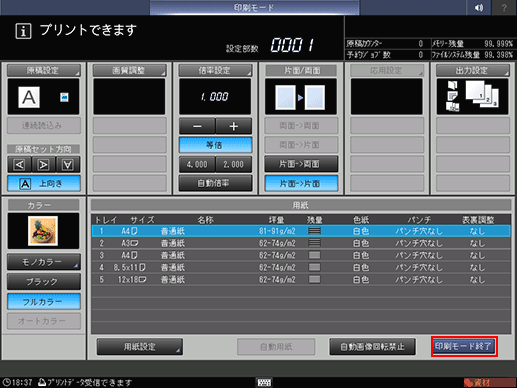
Task: Select ブラック color mode
Action: click(44, 282)
